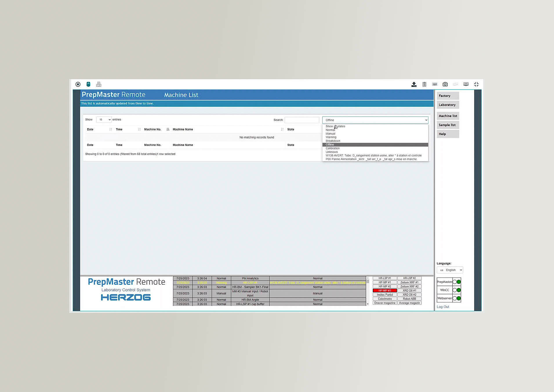Select the 'Normal' state option
554x392 pixels.
[x=375, y=130]
